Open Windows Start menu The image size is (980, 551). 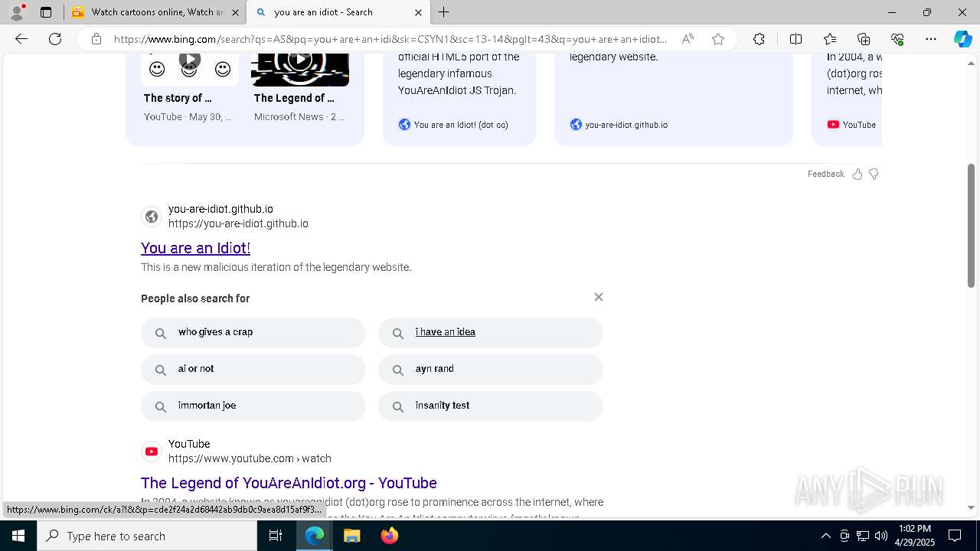[18, 536]
